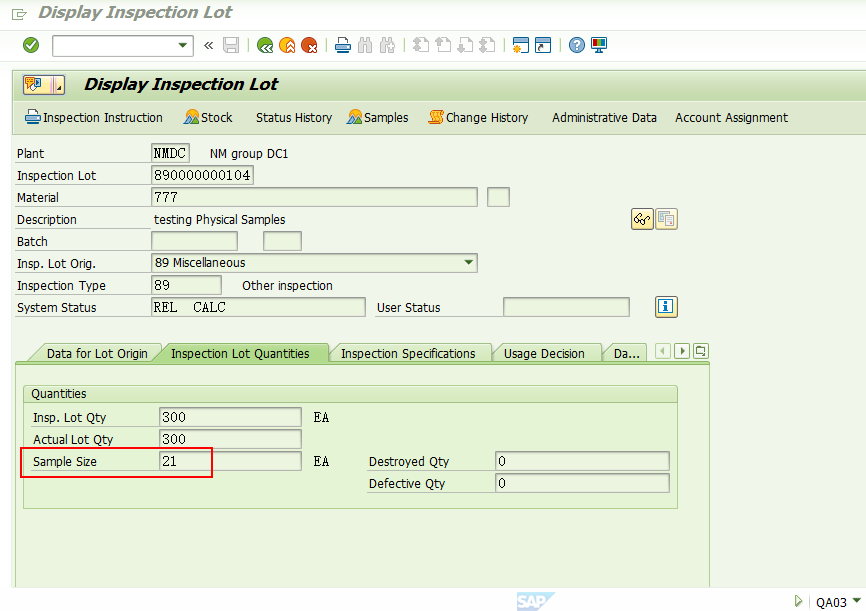Click the User Status field

[x=566, y=307]
